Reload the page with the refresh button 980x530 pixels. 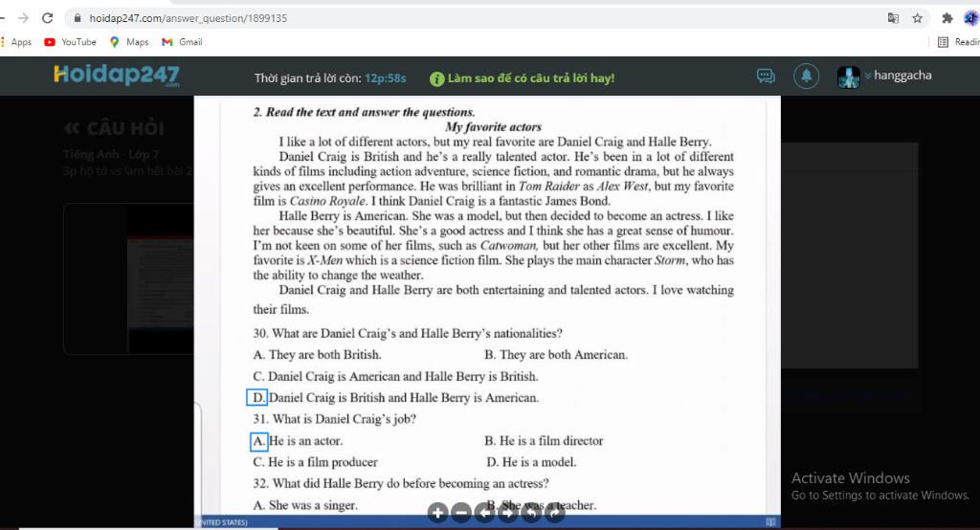point(48,18)
